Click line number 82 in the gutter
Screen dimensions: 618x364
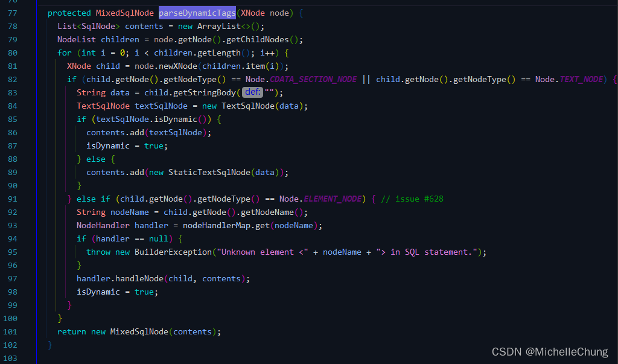(x=13, y=79)
